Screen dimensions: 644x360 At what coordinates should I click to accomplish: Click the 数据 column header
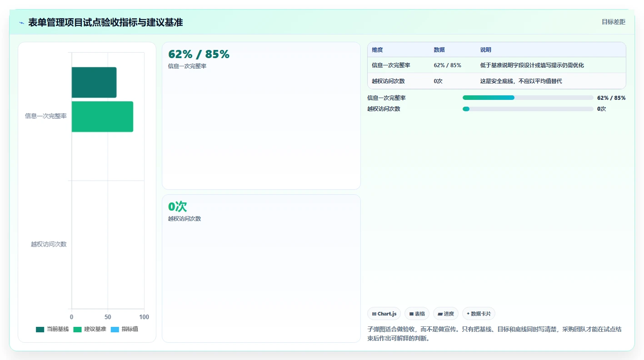439,50
